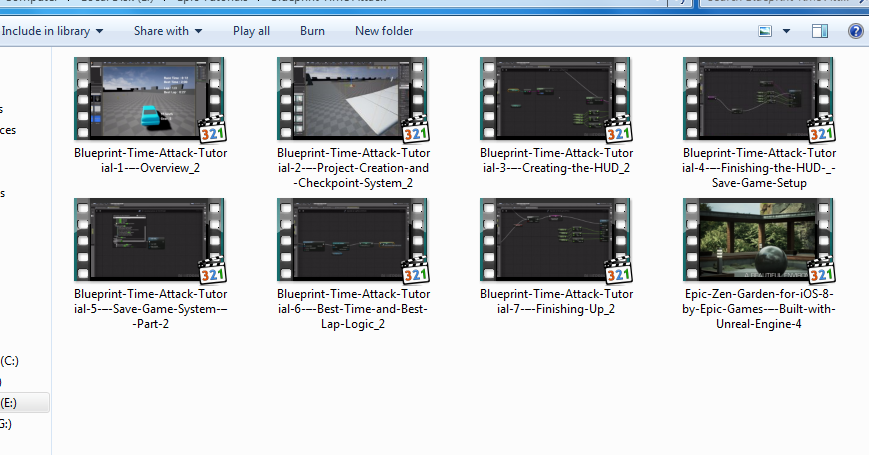Open the Help question mark icon
Image resolution: width=869 pixels, height=455 pixels.
coord(855,31)
